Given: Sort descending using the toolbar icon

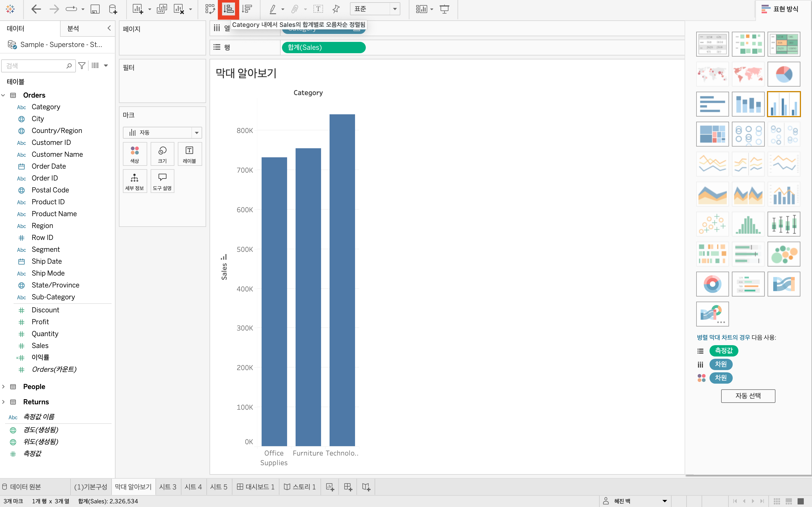Looking at the screenshot, I should pos(247,9).
